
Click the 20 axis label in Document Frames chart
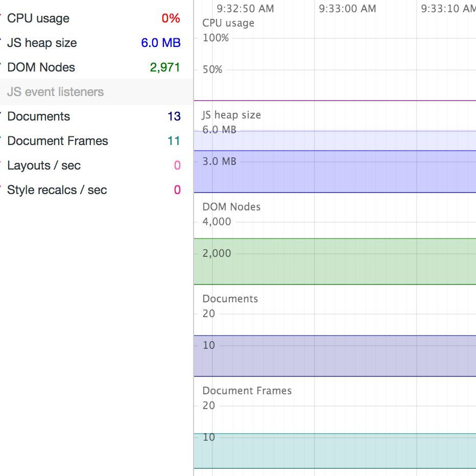tap(209, 406)
